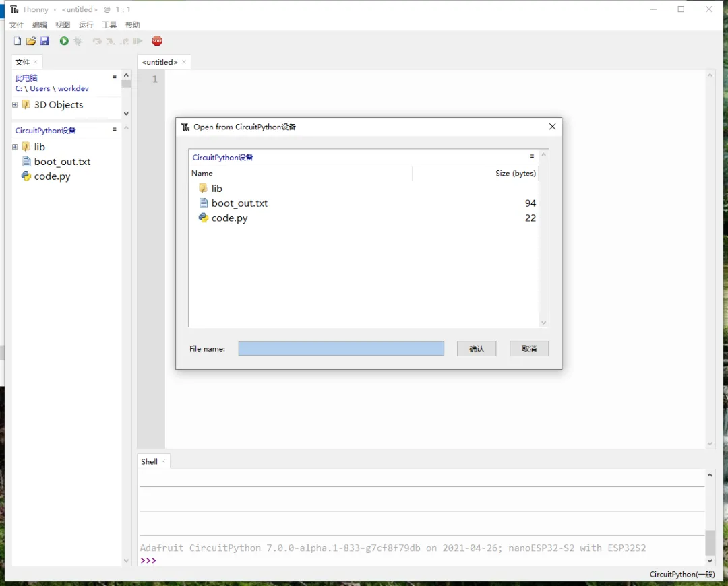Viewport: 728px width, 586px height.
Task: Expand the 3D Objects folder node
Action: tap(15, 105)
